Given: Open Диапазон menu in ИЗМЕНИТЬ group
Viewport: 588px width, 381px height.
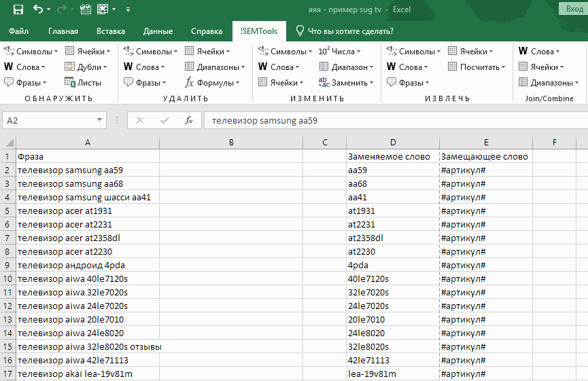Looking at the screenshot, I should pos(346,67).
